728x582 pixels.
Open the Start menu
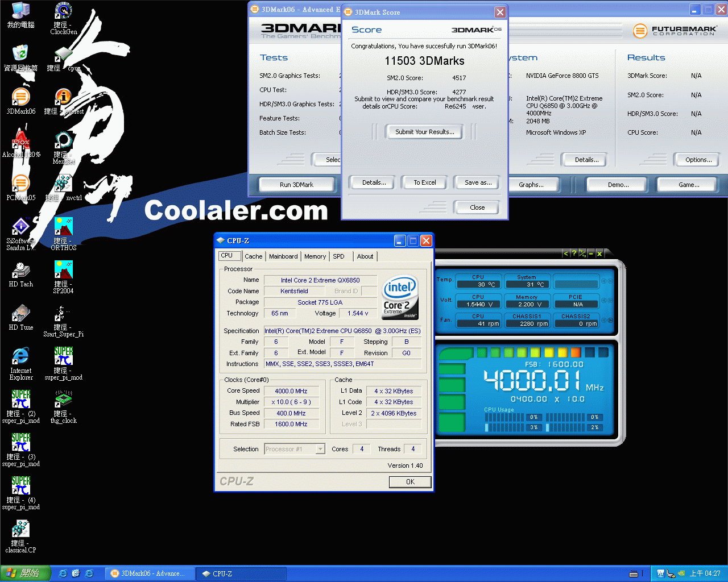click(x=25, y=573)
